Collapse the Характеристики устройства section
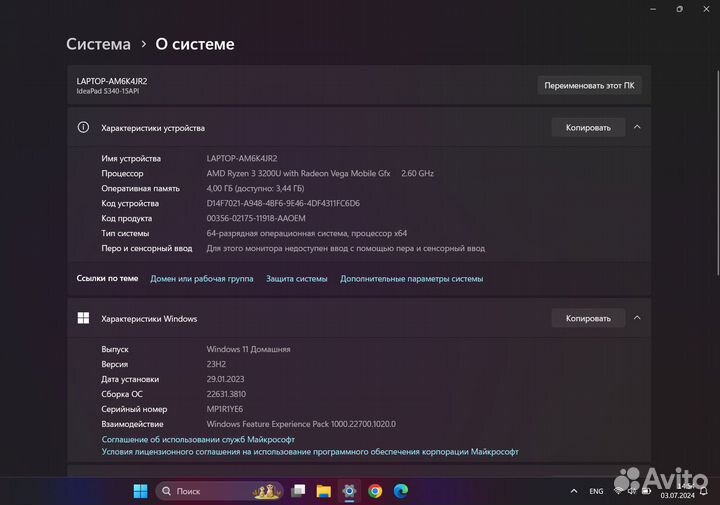 coord(637,127)
